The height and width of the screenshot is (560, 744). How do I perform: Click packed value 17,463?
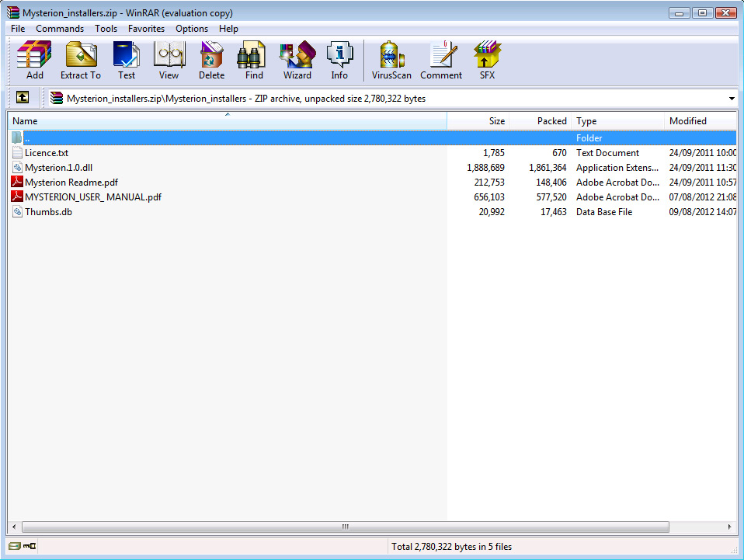point(553,212)
